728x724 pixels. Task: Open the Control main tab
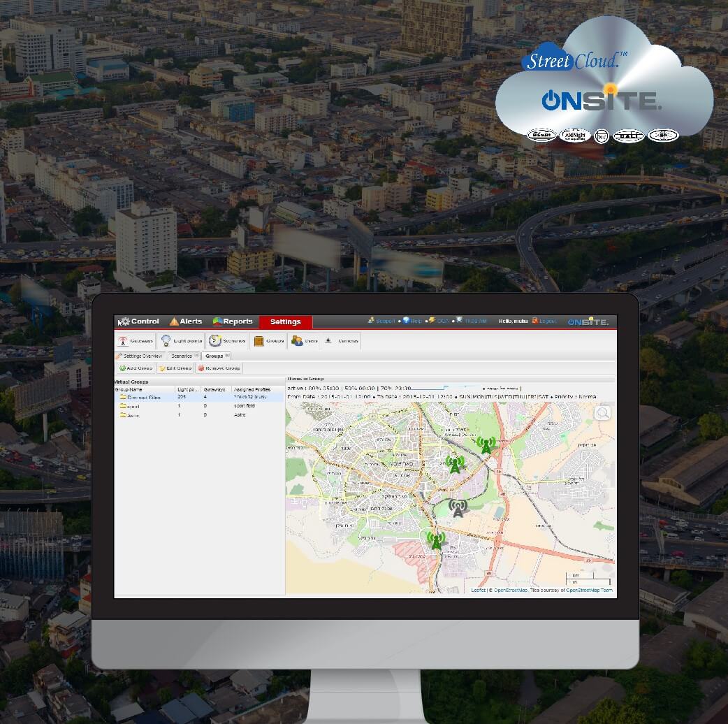[x=139, y=321]
